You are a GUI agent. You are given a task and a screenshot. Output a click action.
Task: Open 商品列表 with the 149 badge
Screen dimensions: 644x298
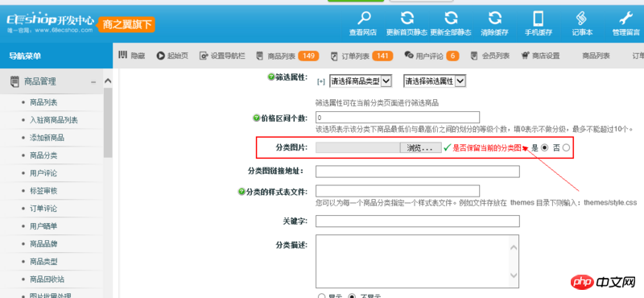point(287,56)
